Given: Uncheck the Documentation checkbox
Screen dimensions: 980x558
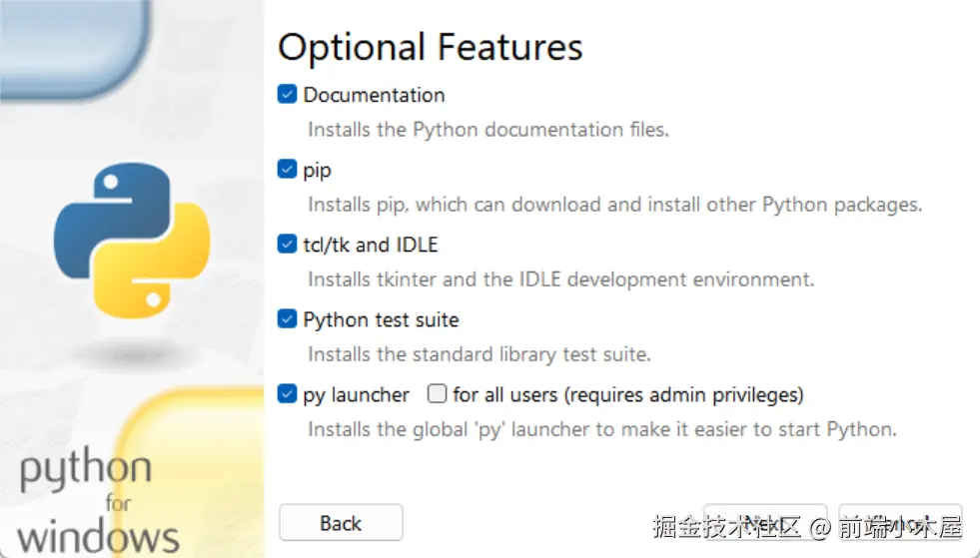Looking at the screenshot, I should coord(288,95).
